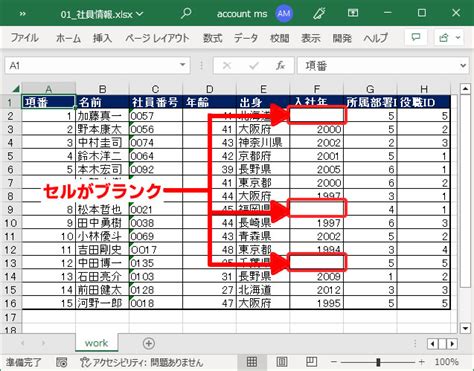Select column F header
474x371 pixels.
[317, 89]
